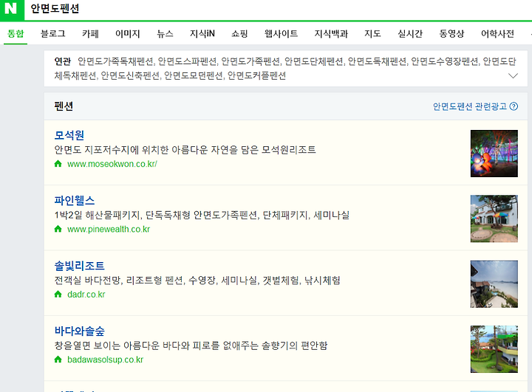The width and height of the screenshot is (532, 392).
Task: Open the 솔빛리조트 beach thumbnail
Action: tap(494, 283)
